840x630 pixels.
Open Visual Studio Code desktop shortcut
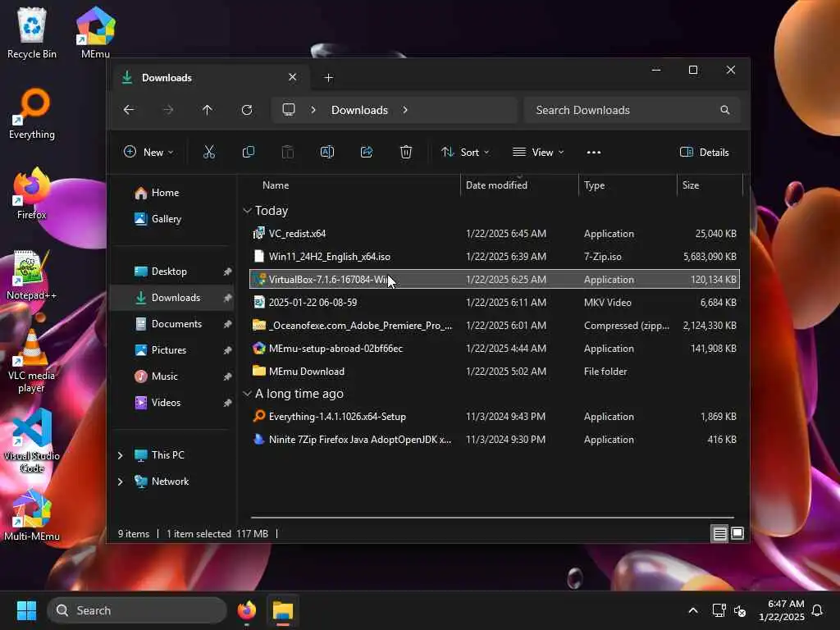point(32,441)
